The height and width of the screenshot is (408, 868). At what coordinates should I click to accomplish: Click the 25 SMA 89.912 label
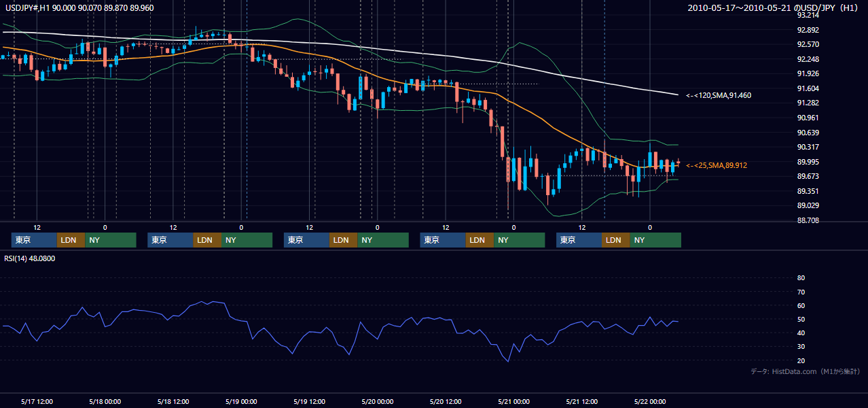(717, 165)
